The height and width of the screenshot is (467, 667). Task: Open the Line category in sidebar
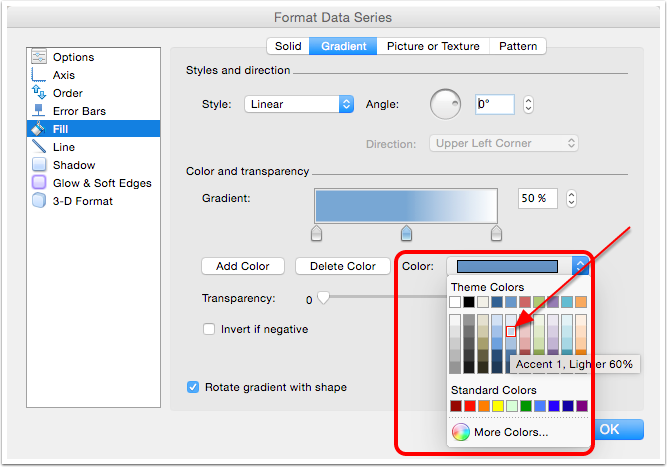[63, 147]
